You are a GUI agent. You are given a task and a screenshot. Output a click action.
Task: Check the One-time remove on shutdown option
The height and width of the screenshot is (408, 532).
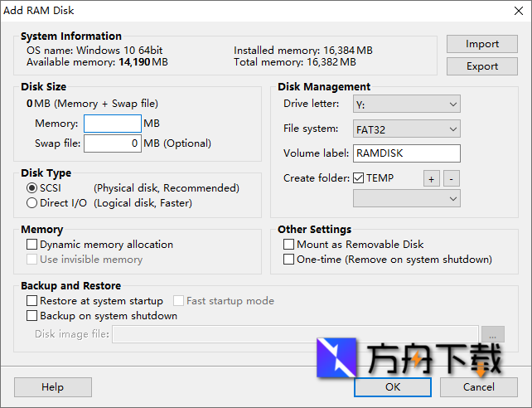pos(289,260)
